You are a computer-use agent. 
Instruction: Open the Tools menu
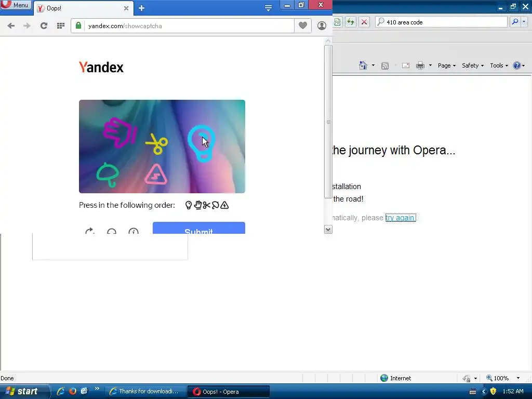(x=499, y=65)
